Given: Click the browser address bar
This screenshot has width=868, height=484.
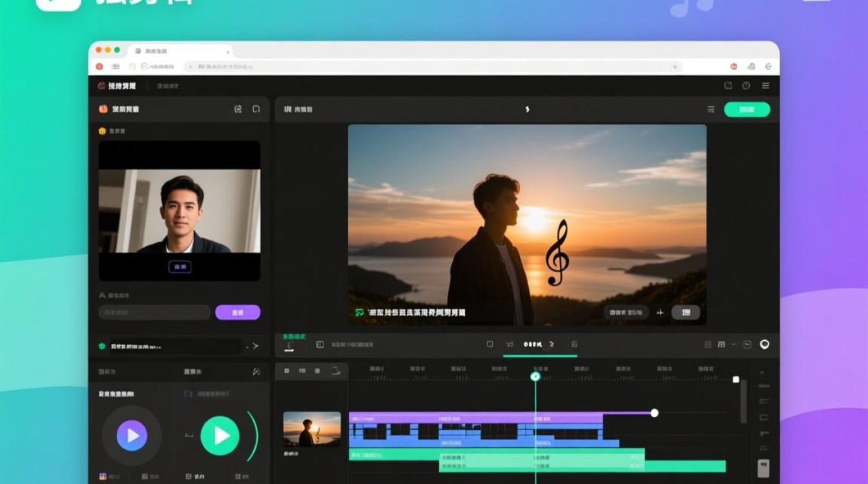Looking at the screenshot, I should pos(433,66).
